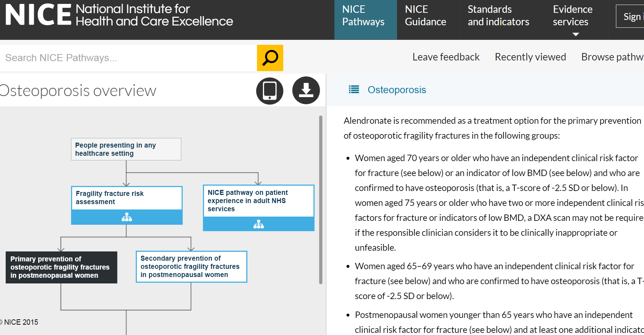Click the Osteoporosis overview heading
The image size is (644, 335).
[x=78, y=91]
